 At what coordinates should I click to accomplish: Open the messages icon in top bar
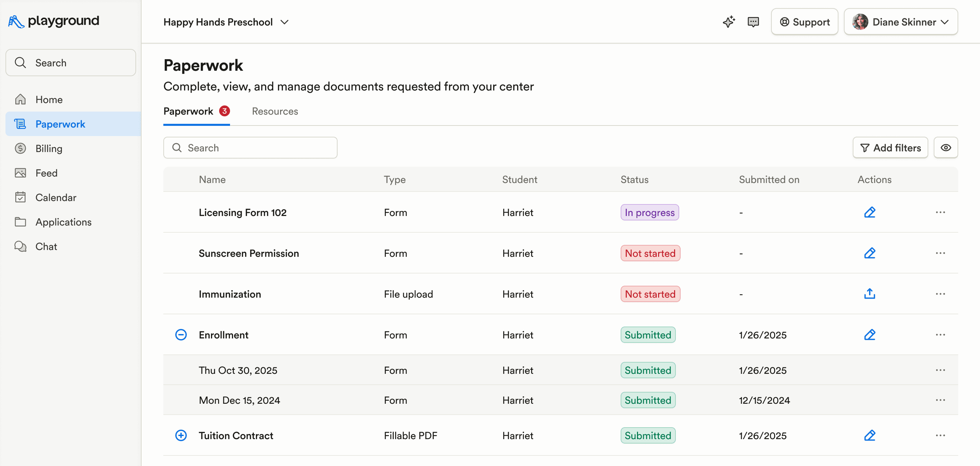(753, 22)
